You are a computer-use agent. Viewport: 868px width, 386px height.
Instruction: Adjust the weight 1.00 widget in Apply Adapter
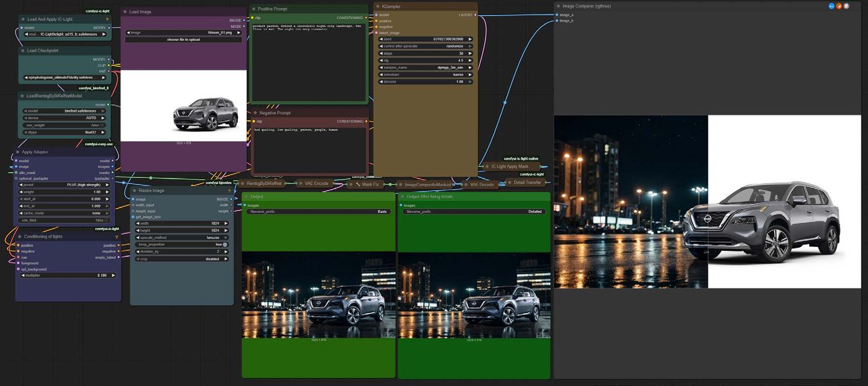(x=64, y=192)
